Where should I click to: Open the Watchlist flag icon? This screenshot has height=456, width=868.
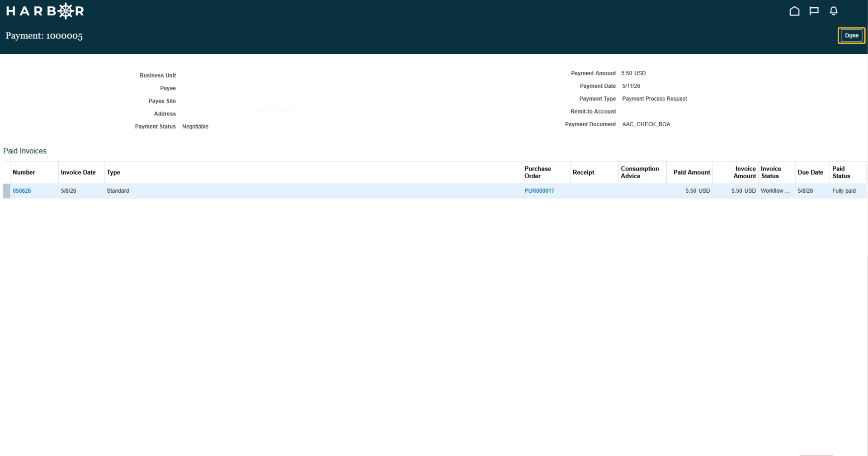[x=814, y=11]
